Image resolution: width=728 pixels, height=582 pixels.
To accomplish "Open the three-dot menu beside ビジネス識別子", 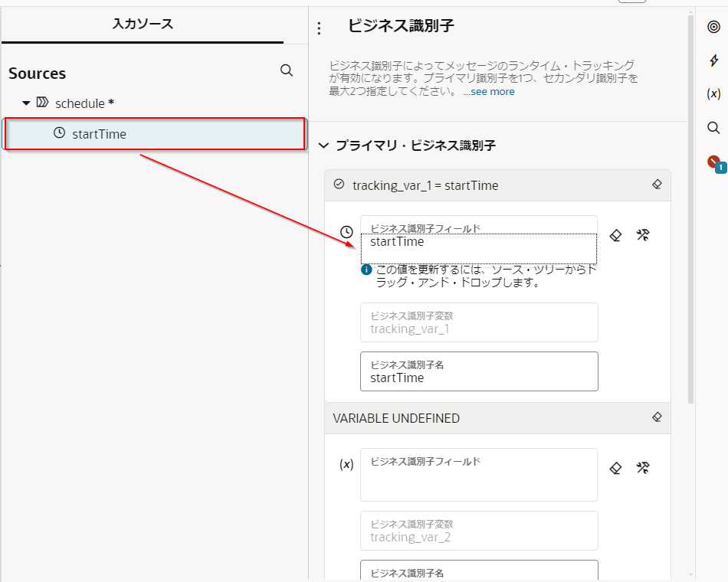I will pyautogui.click(x=320, y=28).
